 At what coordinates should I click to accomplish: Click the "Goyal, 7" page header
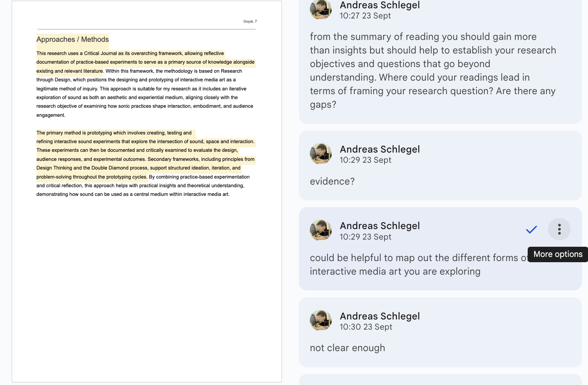[250, 21]
